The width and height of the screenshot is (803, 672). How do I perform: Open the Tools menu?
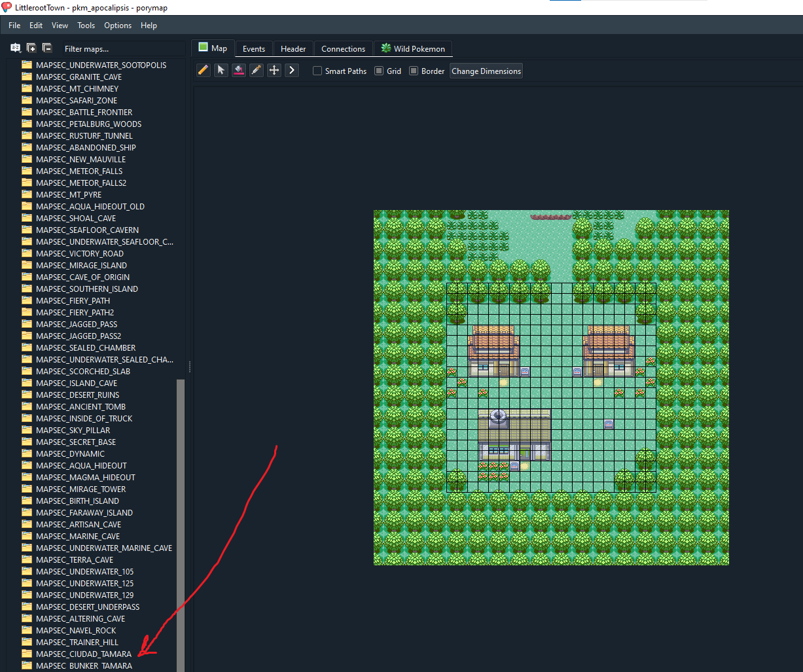(86, 26)
